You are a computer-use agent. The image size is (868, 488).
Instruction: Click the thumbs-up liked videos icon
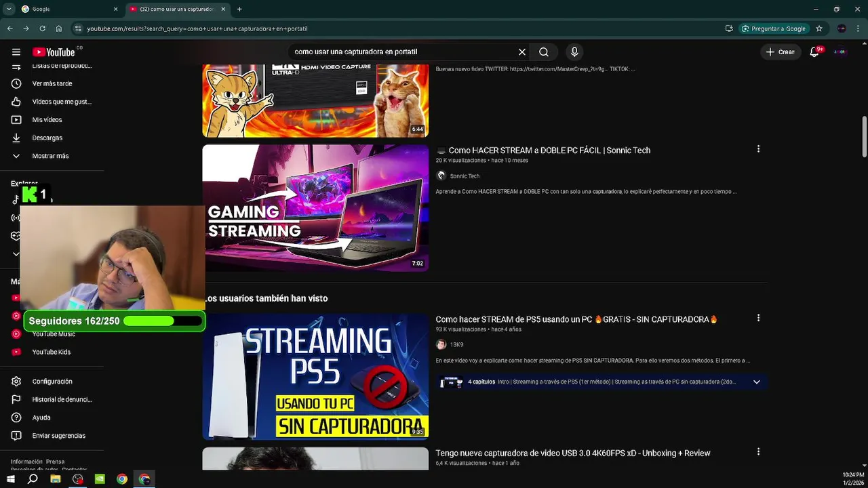point(16,102)
